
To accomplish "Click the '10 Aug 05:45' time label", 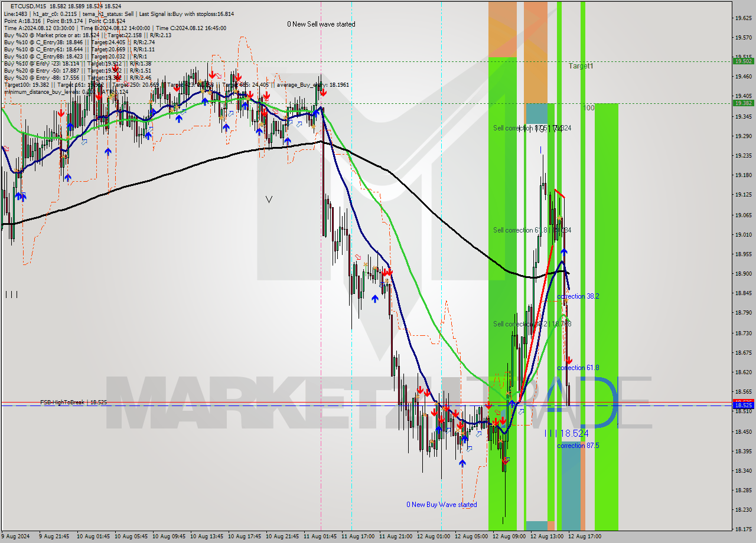I will [x=131, y=537].
